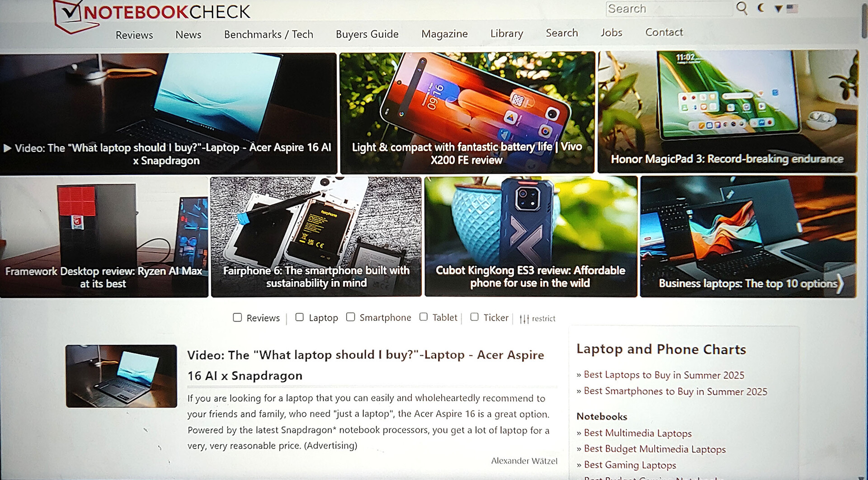Click the restrict filter sliders icon

pyautogui.click(x=524, y=318)
